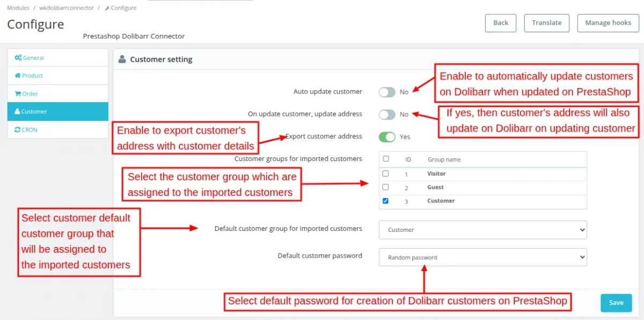Check the select-all groups header checkbox
Image resolution: width=644 pixels, height=320 pixels.
pyautogui.click(x=386, y=159)
